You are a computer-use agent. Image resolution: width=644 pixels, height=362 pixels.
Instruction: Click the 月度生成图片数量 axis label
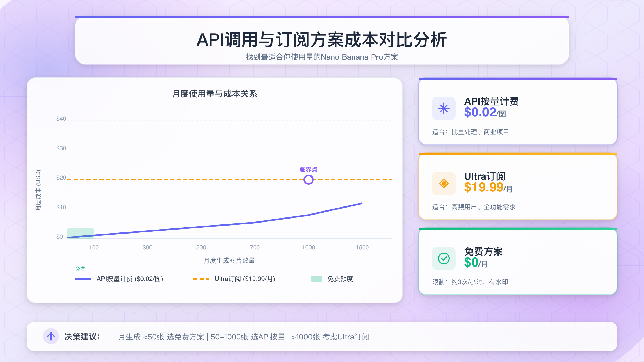229,260
